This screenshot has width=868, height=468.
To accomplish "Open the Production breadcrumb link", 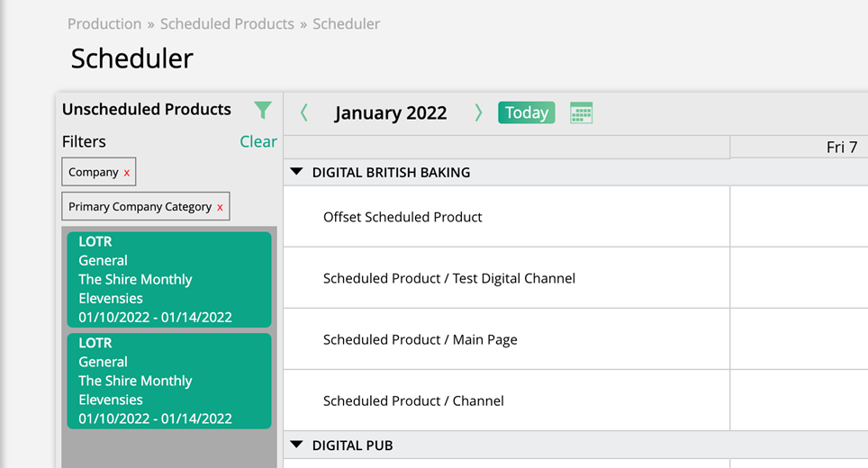I will [x=104, y=24].
